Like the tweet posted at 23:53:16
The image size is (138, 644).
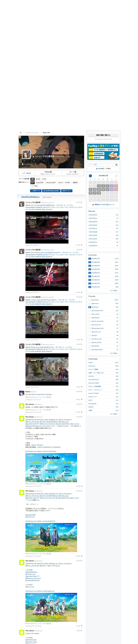tap(82, 292)
